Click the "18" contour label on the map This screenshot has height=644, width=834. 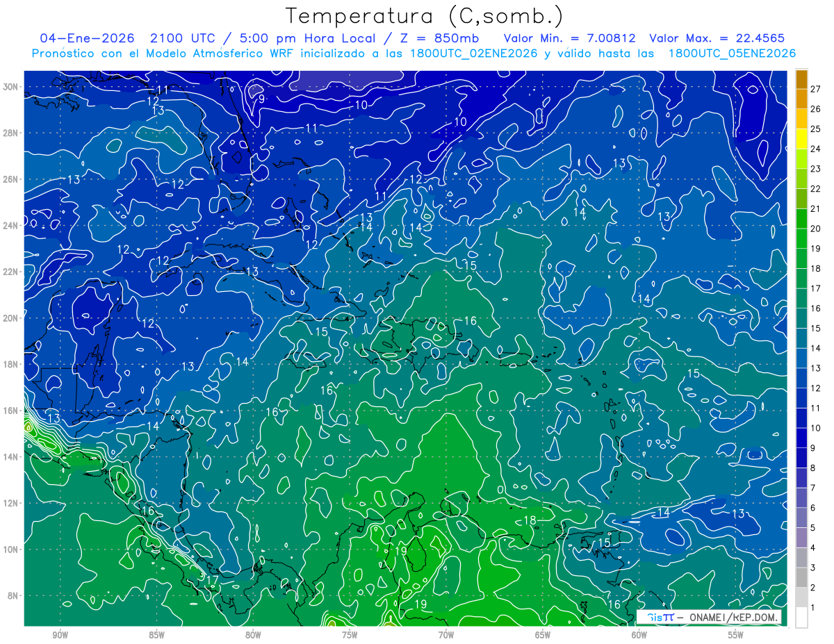pyautogui.click(x=530, y=520)
